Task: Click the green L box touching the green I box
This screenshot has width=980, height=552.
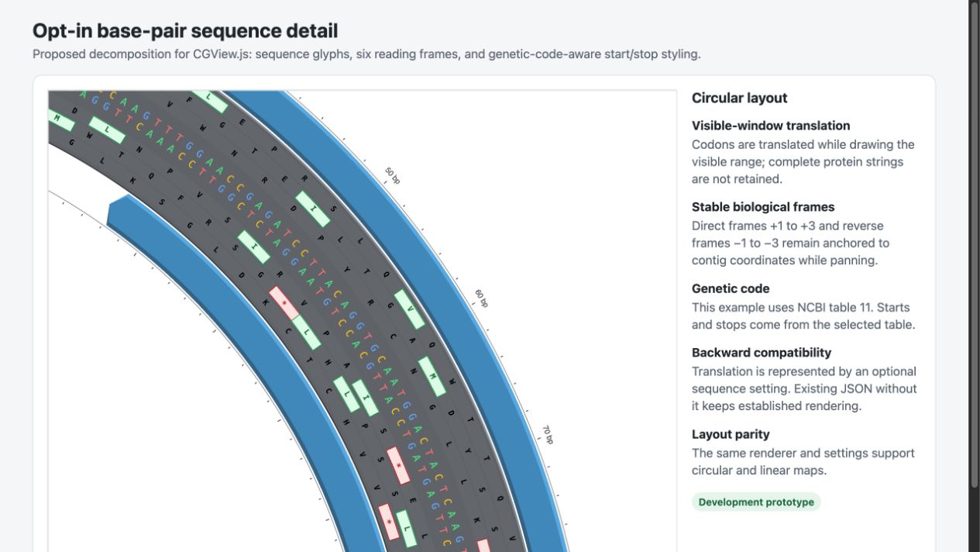Action: click(x=346, y=395)
